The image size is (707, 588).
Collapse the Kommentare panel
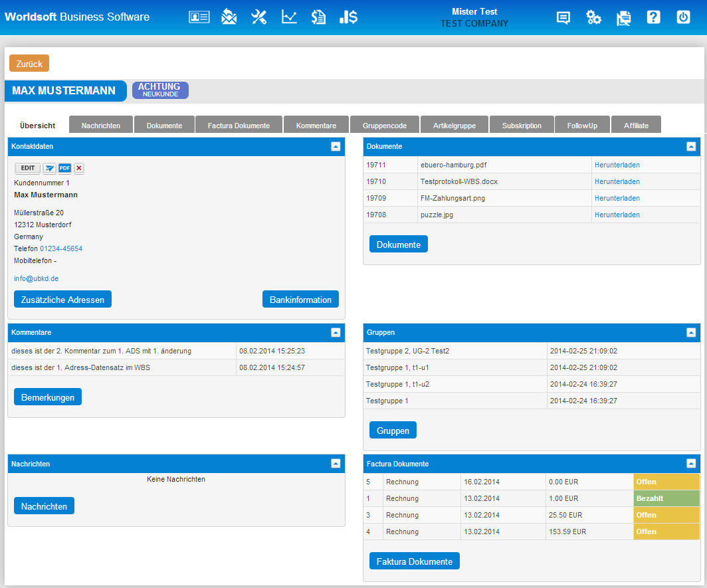pos(336,332)
